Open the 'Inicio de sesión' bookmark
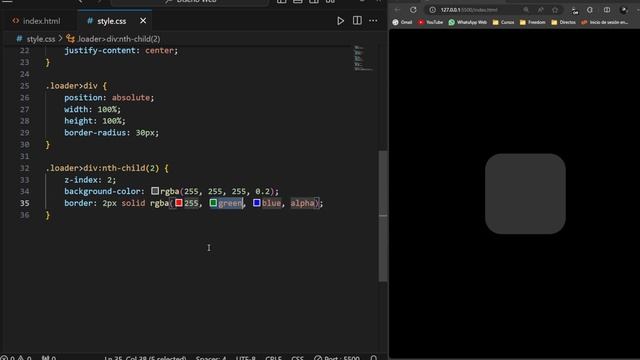 pyautogui.click(x=604, y=22)
